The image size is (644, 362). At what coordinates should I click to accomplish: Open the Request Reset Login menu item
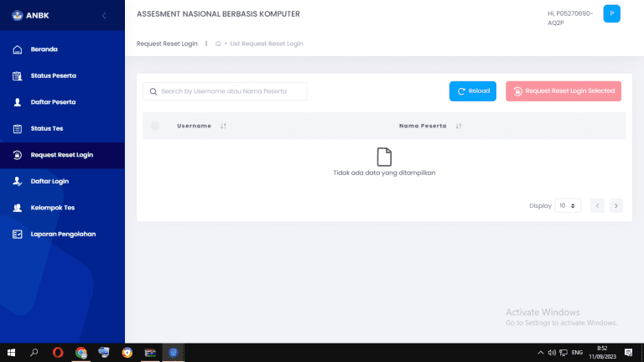[x=61, y=155]
